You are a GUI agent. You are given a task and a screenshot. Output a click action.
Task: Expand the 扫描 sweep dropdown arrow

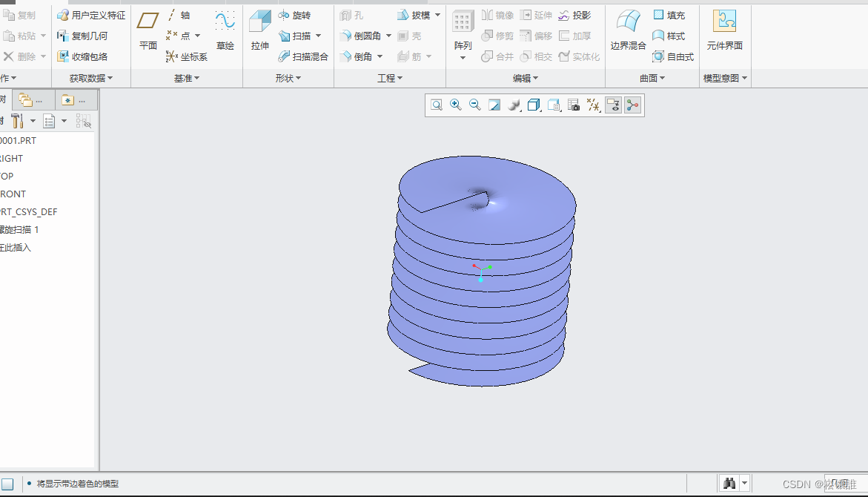318,36
